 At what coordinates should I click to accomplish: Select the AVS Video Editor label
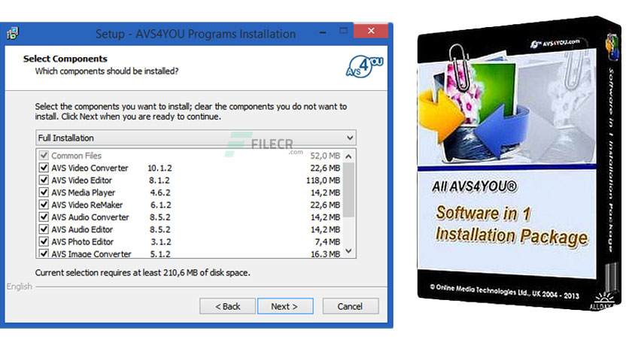point(81,180)
